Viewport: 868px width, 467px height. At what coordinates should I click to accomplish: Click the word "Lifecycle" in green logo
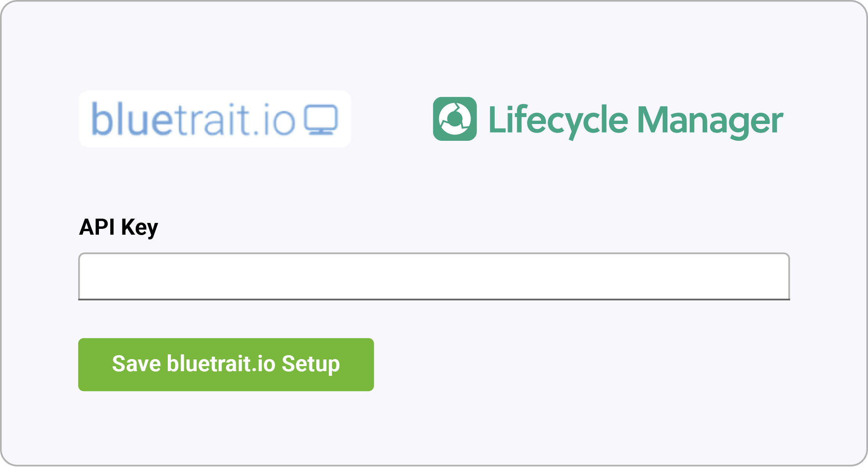pos(558,121)
